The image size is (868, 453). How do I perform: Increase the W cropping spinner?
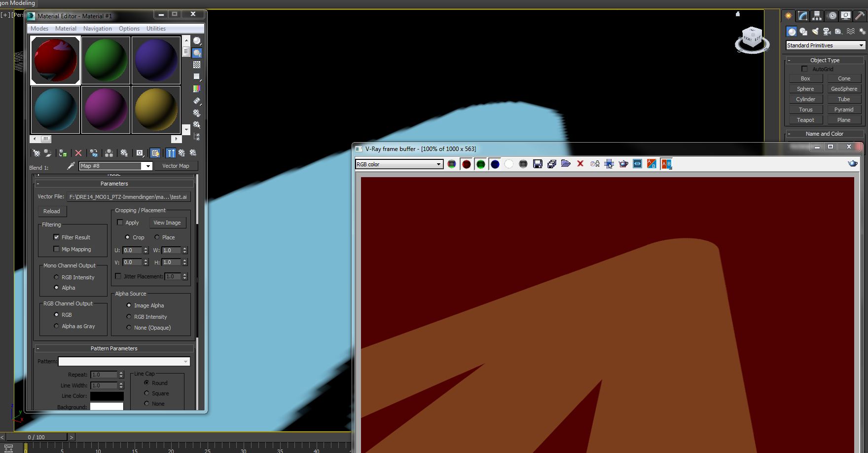tap(185, 248)
